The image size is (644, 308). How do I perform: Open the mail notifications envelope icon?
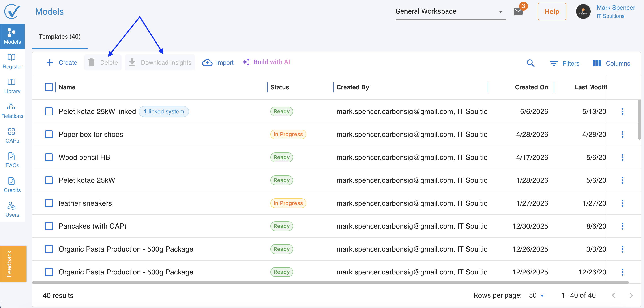click(518, 11)
